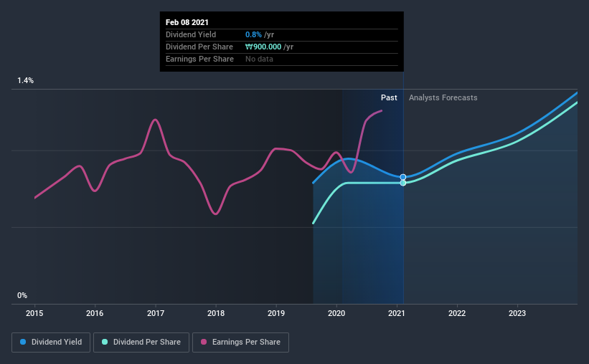Click the 0.8% dividend yield value
Viewport: 589px width, 364px height.
click(253, 34)
